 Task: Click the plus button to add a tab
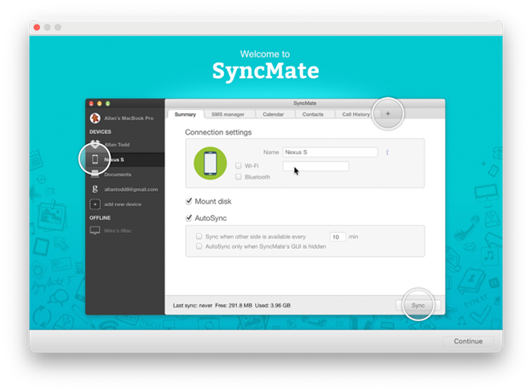click(x=388, y=114)
